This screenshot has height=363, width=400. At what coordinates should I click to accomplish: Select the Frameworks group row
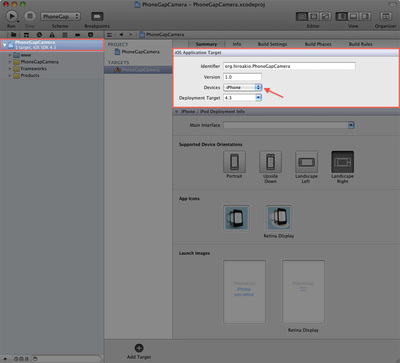point(52,68)
